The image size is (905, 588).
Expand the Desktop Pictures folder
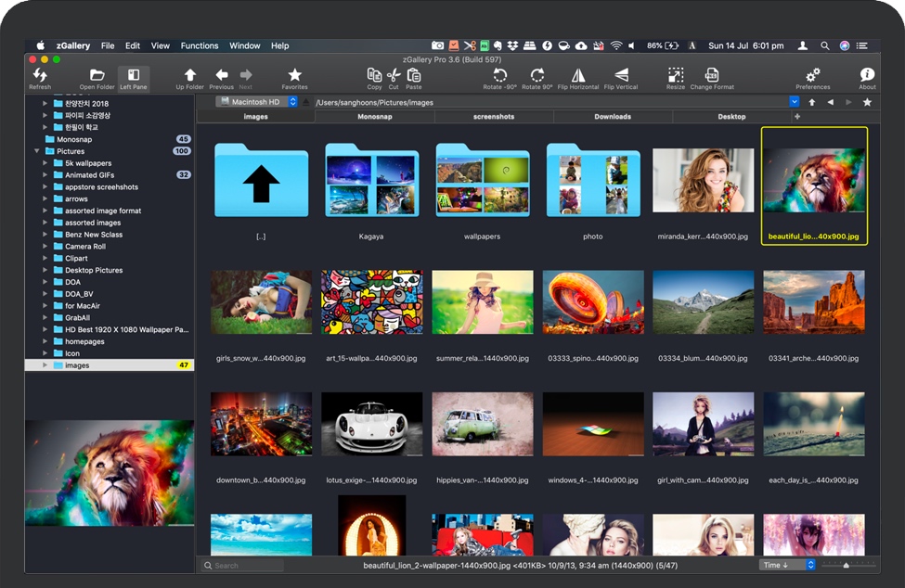[45, 270]
